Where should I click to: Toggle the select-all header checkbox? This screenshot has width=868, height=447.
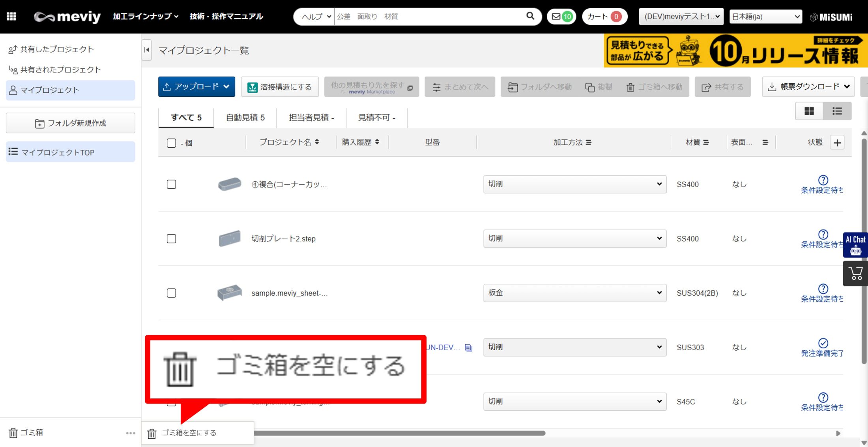pos(171,143)
